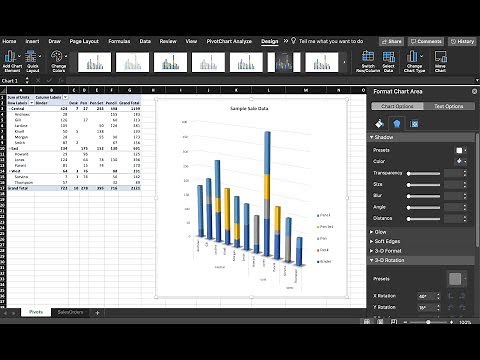Viewport: 480px width, 360px height.
Task: Click the X Rotation rotate left icon
Action: 451,296
